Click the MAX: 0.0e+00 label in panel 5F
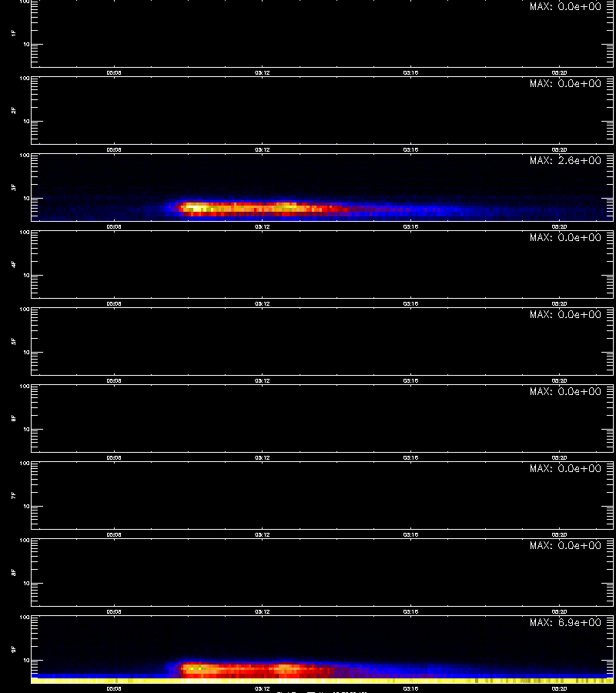The height and width of the screenshot is (693, 616). 565,314
